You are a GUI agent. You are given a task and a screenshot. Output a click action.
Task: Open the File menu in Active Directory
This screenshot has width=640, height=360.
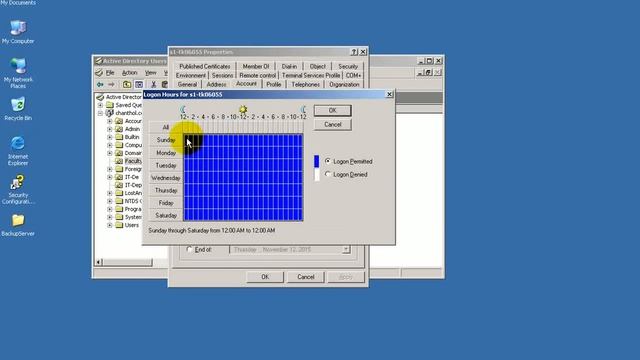110,73
